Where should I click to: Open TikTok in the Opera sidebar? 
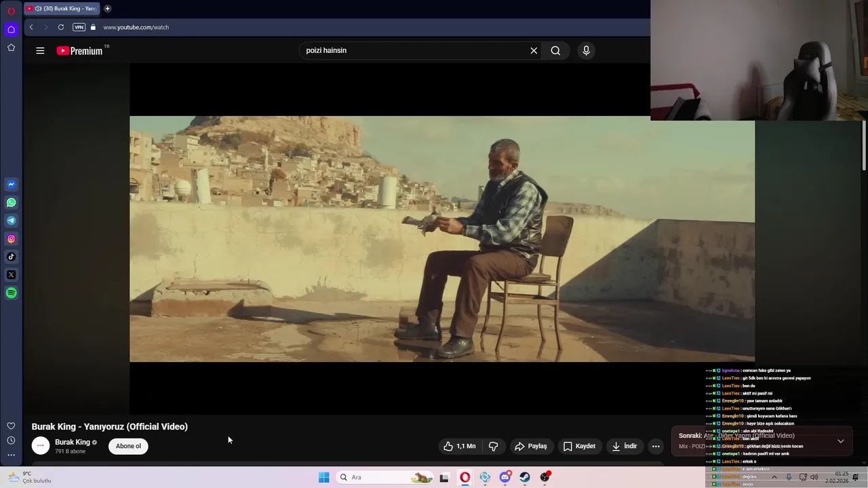tap(11, 257)
